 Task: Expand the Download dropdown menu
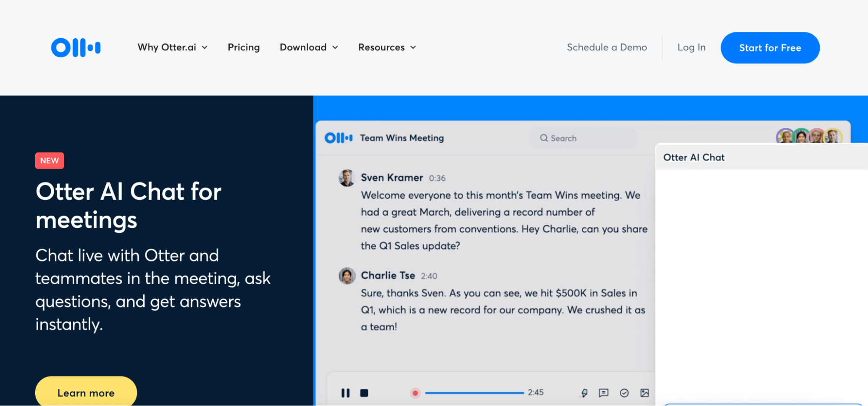[x=309, y=47]
